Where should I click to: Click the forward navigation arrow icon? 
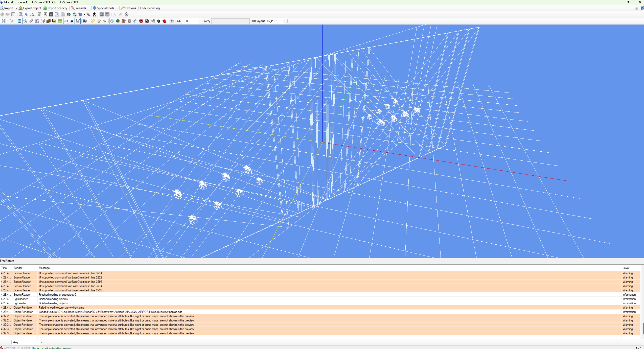[8, 14]
